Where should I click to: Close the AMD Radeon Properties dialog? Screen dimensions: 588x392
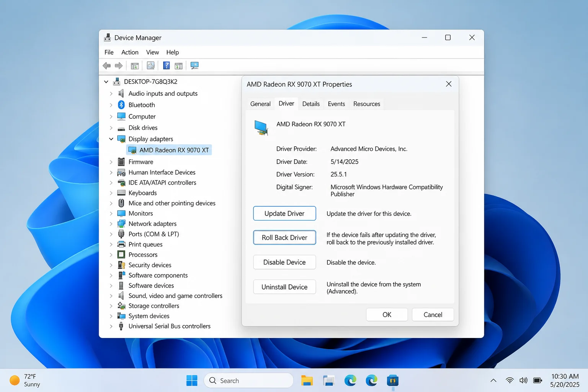pyautogui.click(x=449, y=84)
